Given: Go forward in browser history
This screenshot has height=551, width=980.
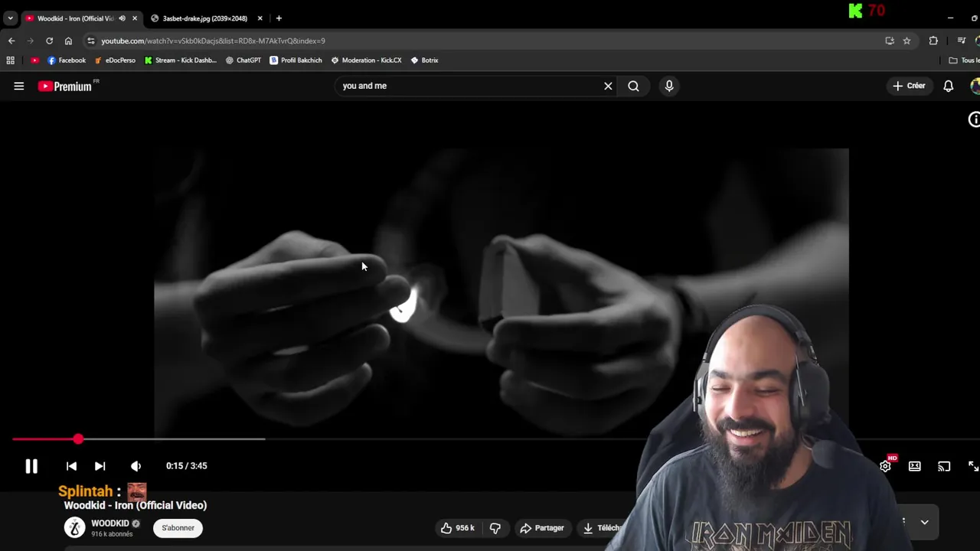Looking at the screenshot, I should [x=30, y=41].
